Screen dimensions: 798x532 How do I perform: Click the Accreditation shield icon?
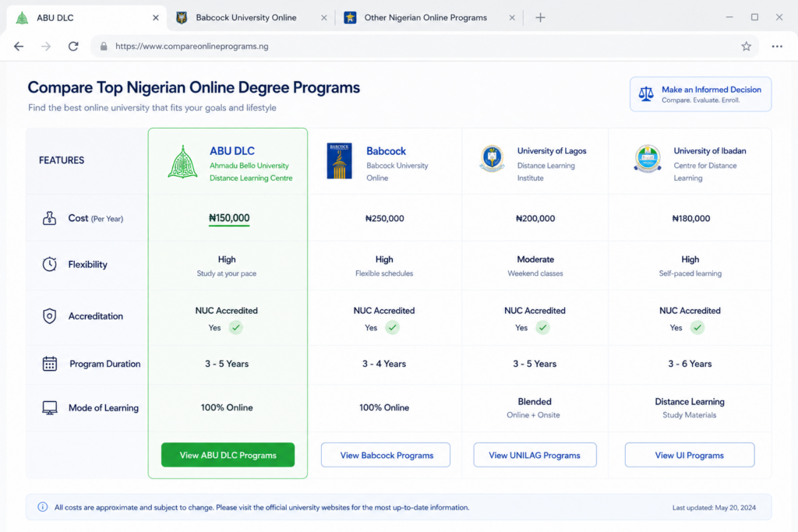(x=49, y=315)
